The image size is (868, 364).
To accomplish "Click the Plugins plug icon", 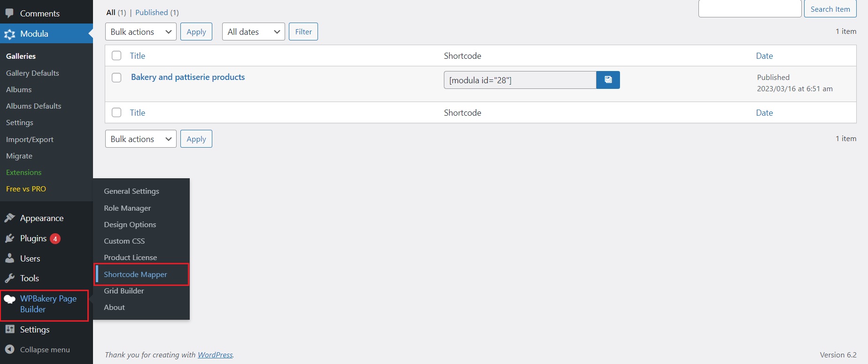I will click(x=10, y=238).
